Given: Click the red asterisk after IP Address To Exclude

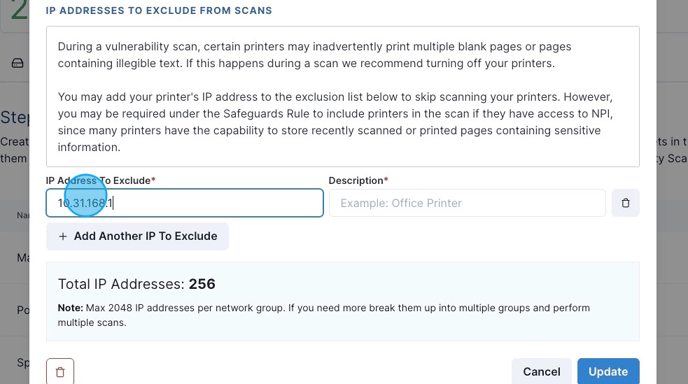Looking at the screenshot, I should click(x=153, y=179).
